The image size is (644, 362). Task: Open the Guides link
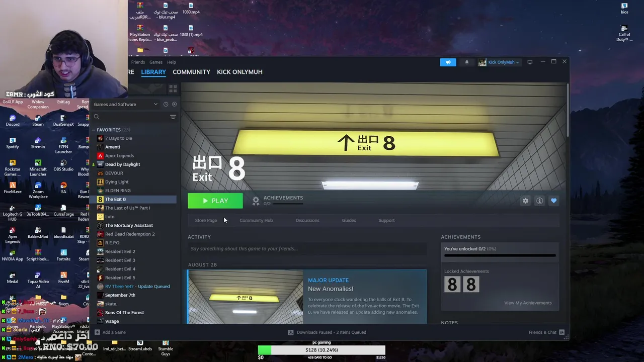click(349, 220)
